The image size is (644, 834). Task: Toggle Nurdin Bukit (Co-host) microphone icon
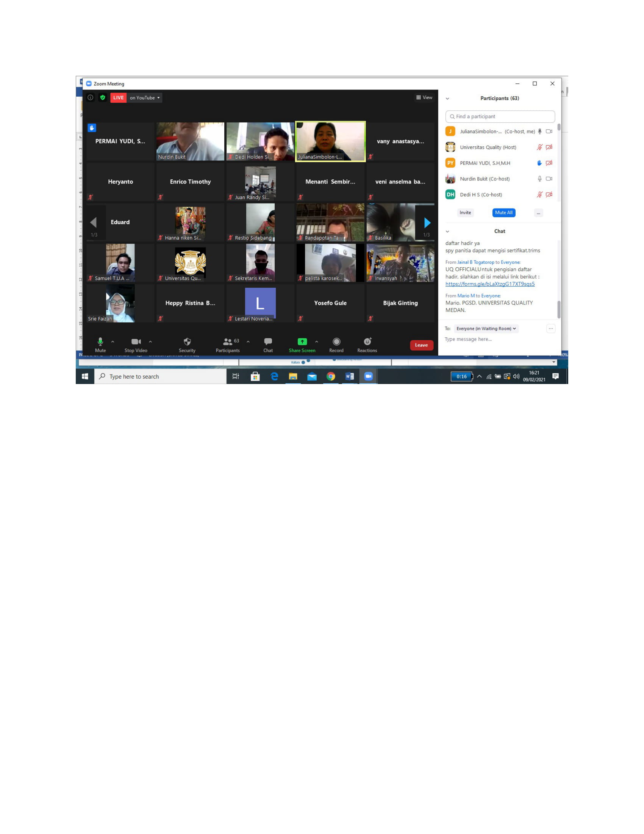coord(539,179)
